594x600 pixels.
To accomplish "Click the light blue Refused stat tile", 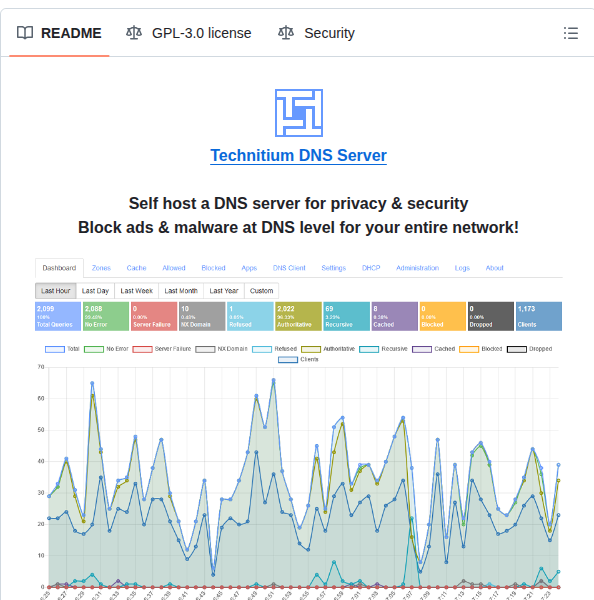I will pos(250,316).
